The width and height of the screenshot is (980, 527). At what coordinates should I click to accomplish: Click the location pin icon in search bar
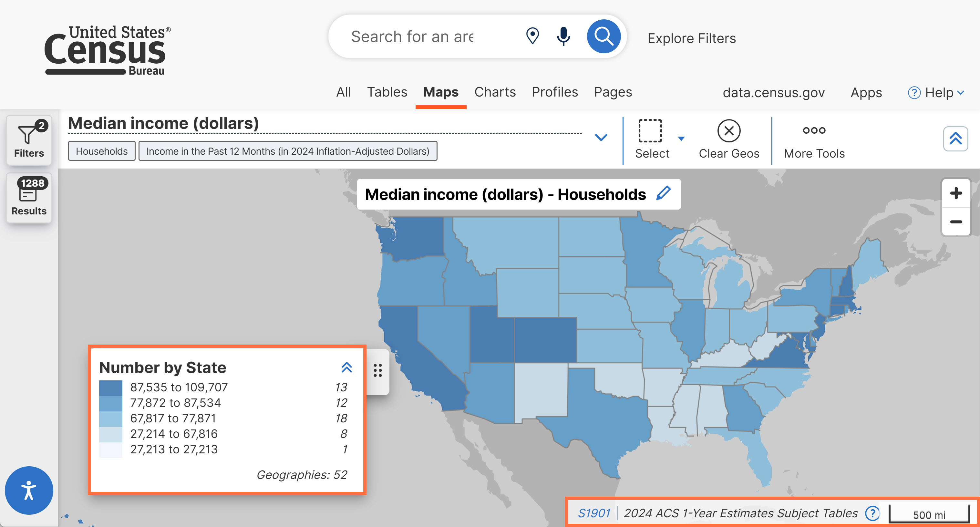532,36
